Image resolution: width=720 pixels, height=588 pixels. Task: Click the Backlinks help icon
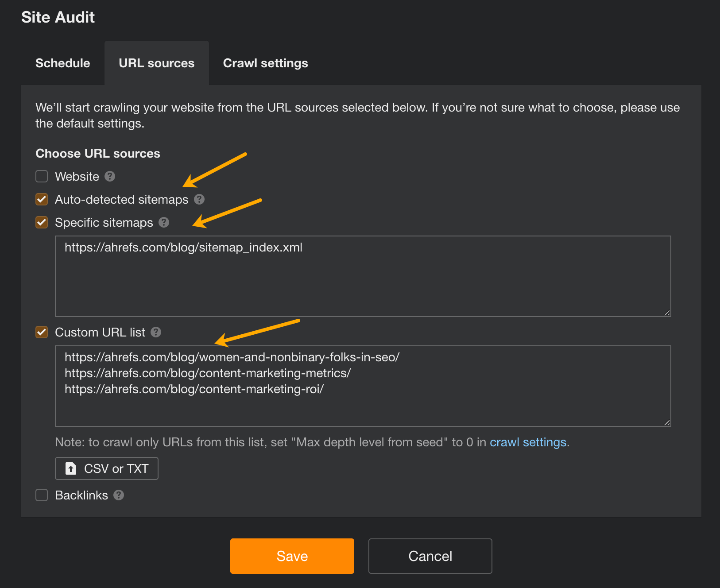(118, 495)
